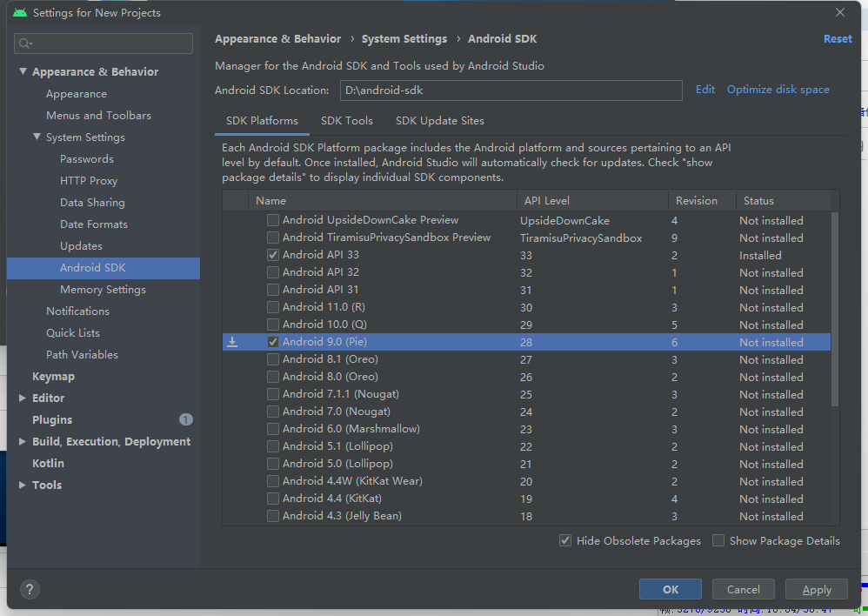
Task: Click the Optimize disk space link
Action: [x=778, y=90]
